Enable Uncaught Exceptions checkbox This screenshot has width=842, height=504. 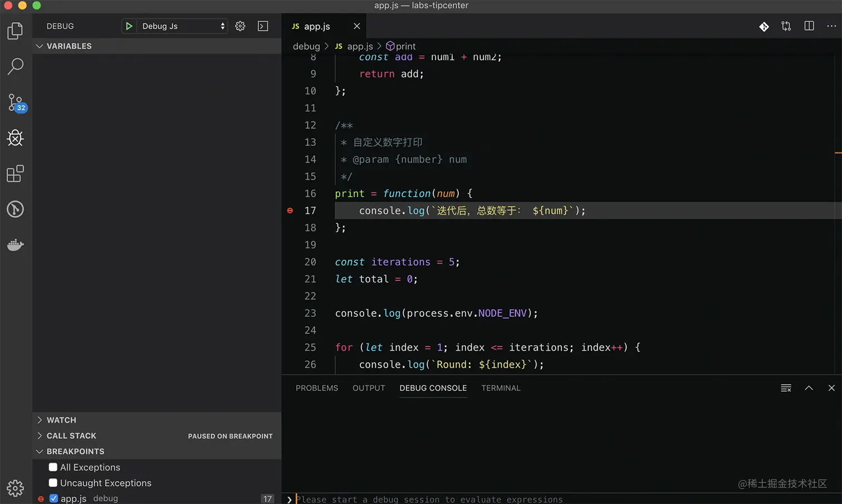[x=53, y=483]
